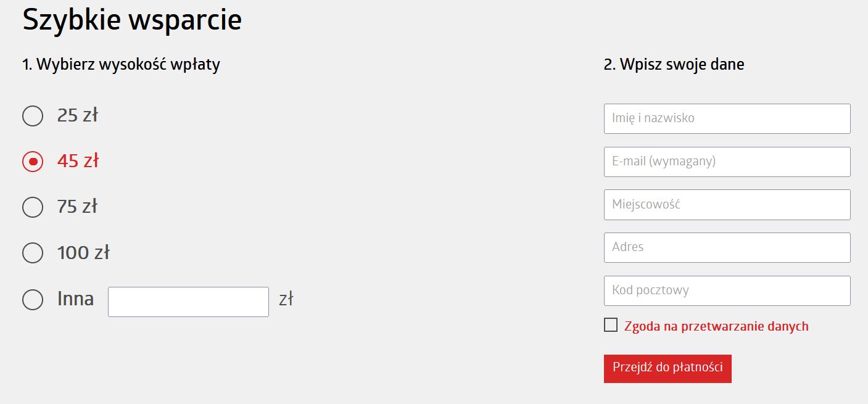
Task: Click the red 45 zł text label
Action: pyautogui.click(x=78, y=161)
